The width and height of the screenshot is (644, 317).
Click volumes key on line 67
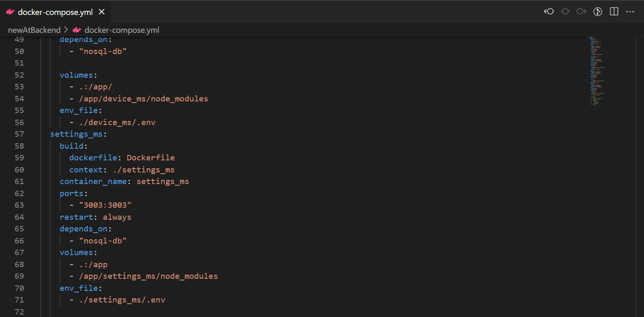(x=76, y=253)
